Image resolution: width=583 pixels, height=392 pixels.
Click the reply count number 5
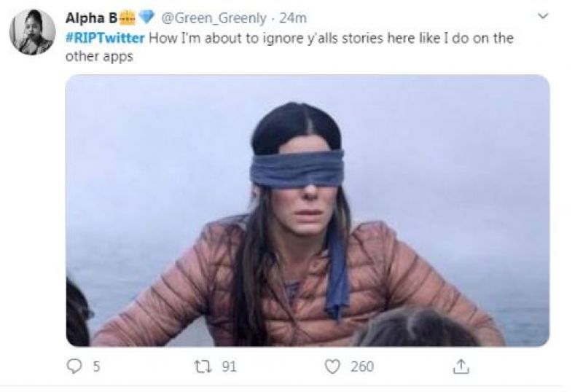click(96, 367)
